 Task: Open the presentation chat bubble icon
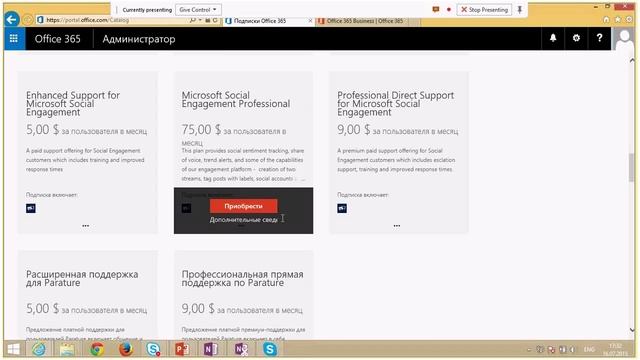pyautogui.click(x=436, y=9)
